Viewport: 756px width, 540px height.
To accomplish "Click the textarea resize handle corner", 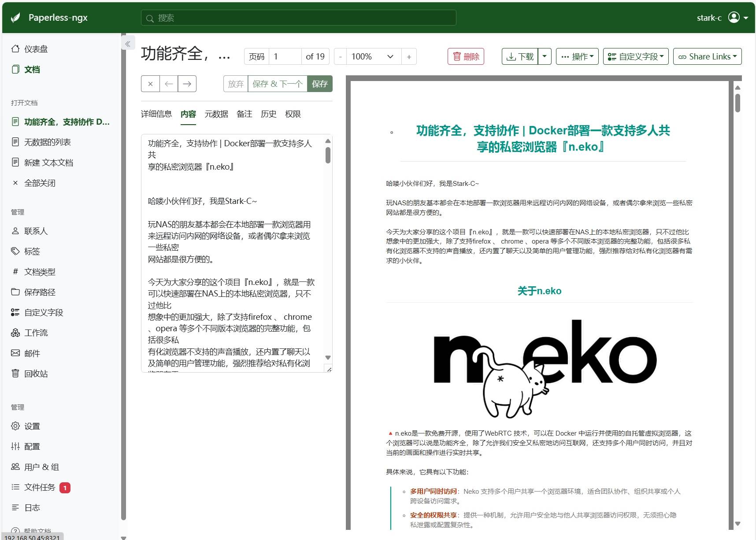I will (x=328, y=369).
